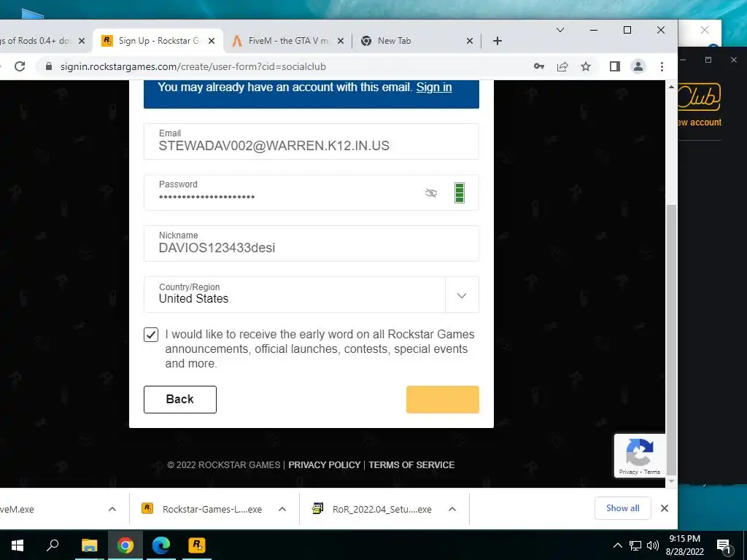747x560 pixels.
Task: Open Chrome profile avatar
Action: (x=638, y=66)
